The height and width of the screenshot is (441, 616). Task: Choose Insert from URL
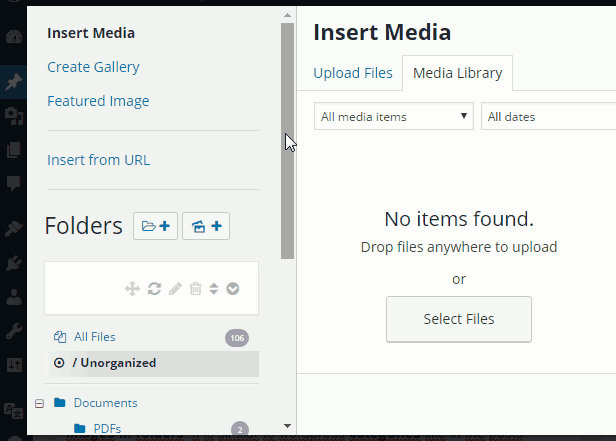tap(98, 160)
